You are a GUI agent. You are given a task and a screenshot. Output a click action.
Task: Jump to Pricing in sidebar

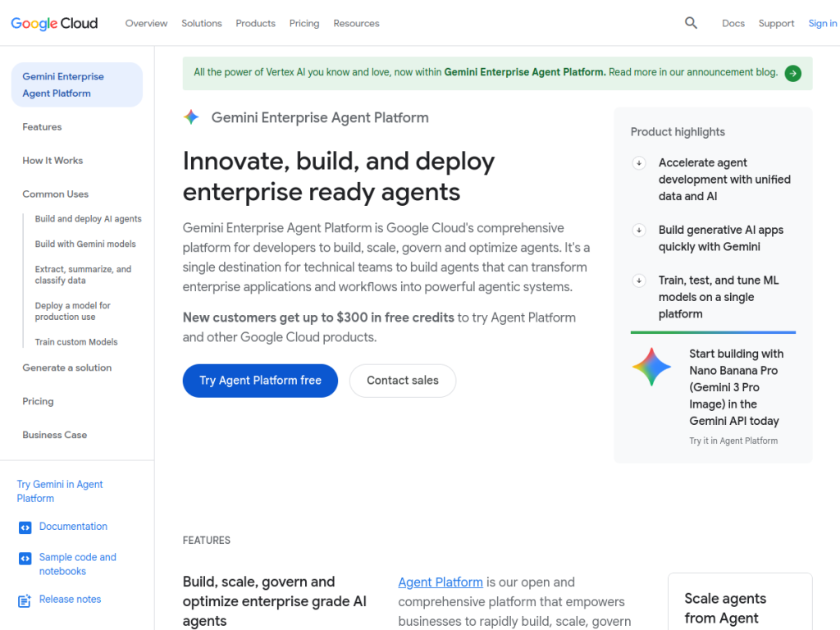click(x=38, y=402)
